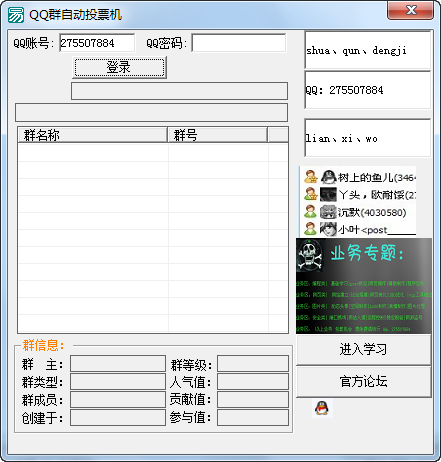The image size is (441, 462).
Task: Click the 群成员 info field
Action: tap(118, 399)
